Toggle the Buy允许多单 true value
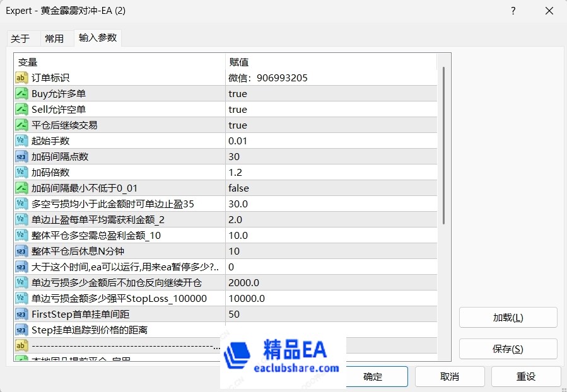Image resolution: width=567 pixels, height=392 pixels. (238, 94)
